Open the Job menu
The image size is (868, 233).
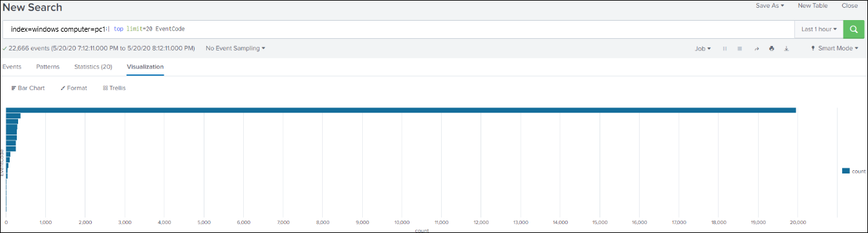click(x=702, y=49)
